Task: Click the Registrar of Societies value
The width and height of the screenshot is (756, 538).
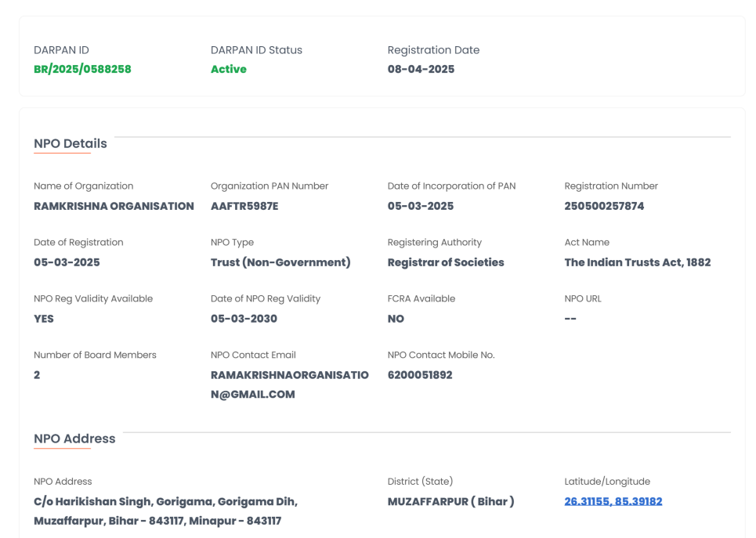Action: click(446, 262)
